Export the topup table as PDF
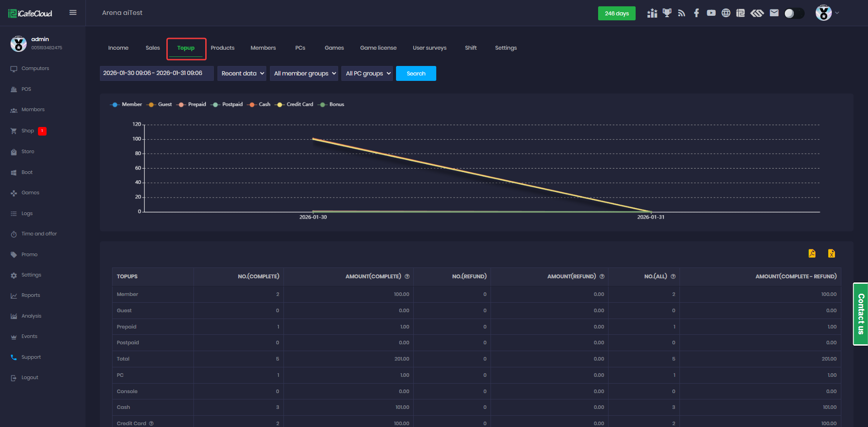 [812, 253]
